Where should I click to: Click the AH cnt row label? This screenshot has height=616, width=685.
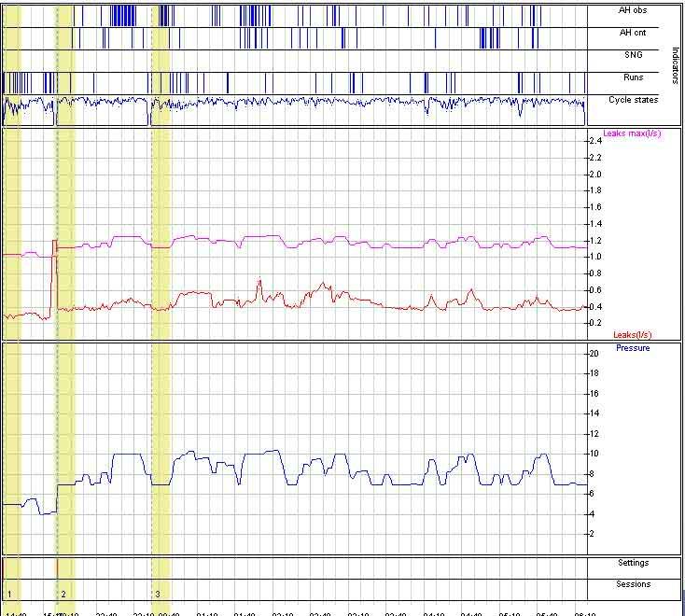[x=632, y=33]
